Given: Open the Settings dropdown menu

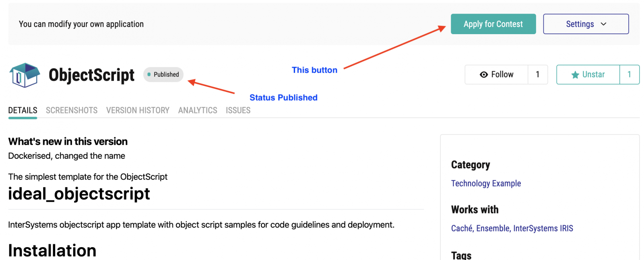Looking at the screenshot, I should tap(586, 24).
